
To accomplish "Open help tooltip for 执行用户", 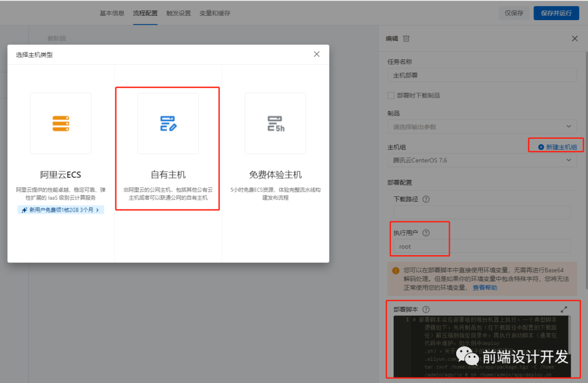I will click(x=426, y=233).
